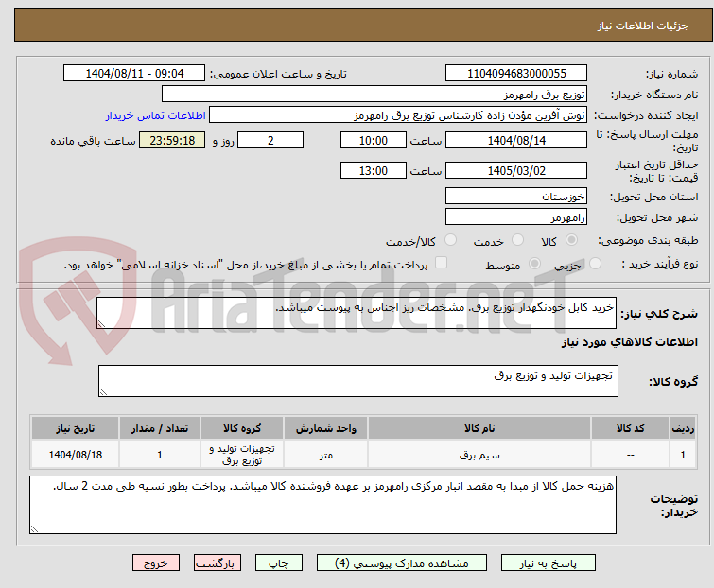Click the 'سیم برق' item name cell
Screen dimensions: 714x588
pos(479,455)
